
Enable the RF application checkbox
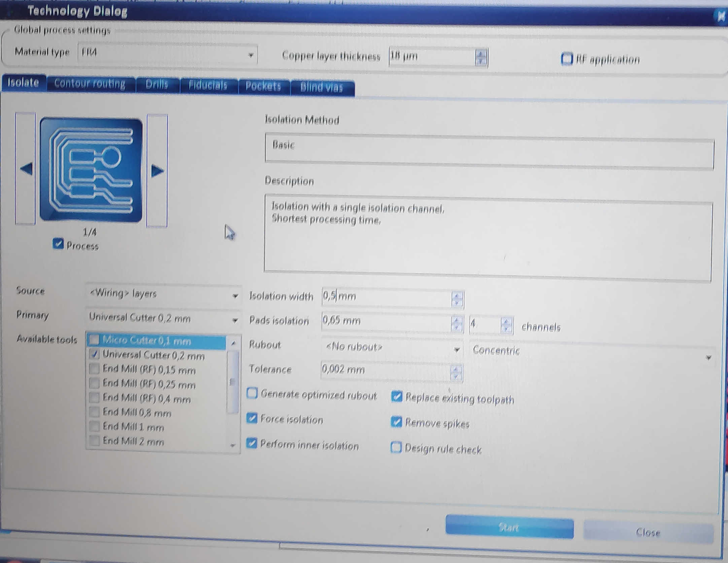(x=566, y=59)
